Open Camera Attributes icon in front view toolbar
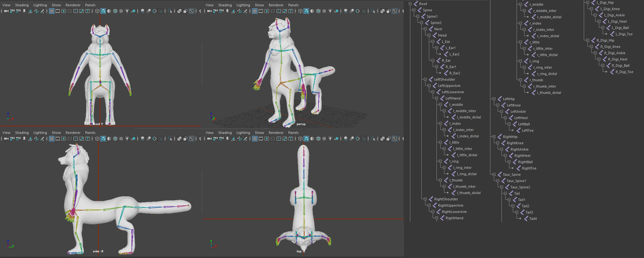Image resolution: width=644 pixels, height=258 pixels. coord(18,11)
